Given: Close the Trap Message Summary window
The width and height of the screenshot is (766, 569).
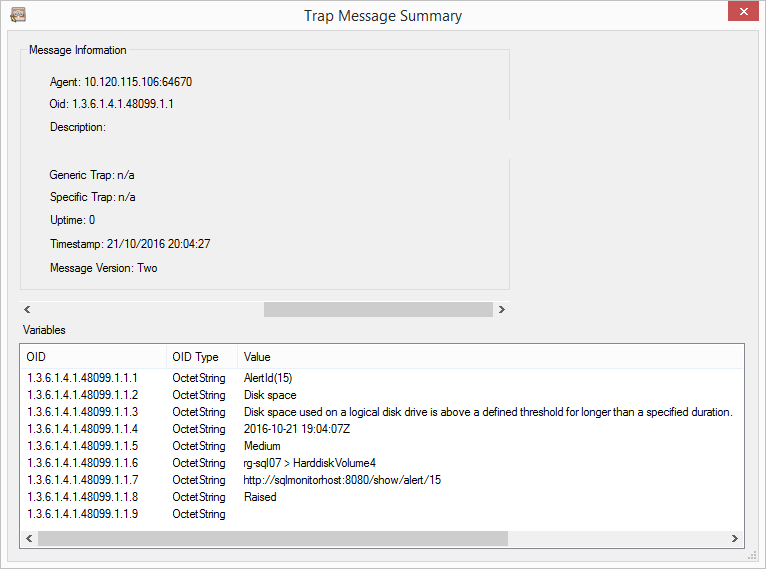Looking at the screenshot, I should [x=743, y=11].
